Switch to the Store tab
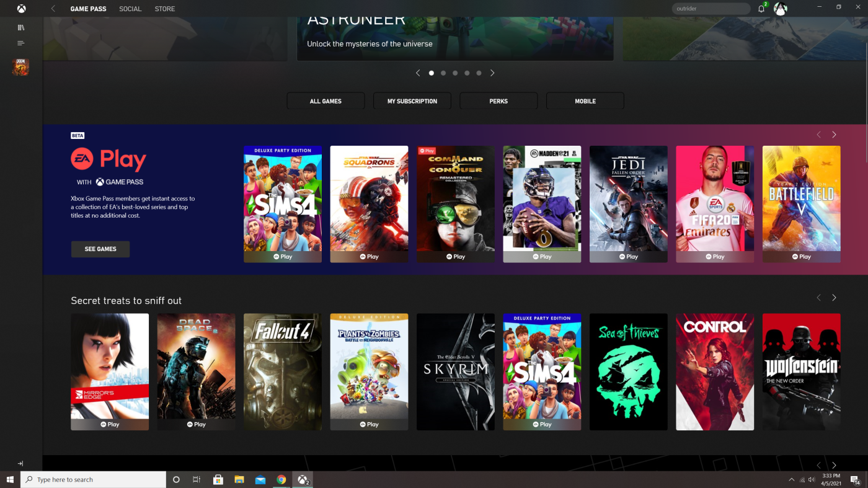The width and height of the screenshot is (868, 488). coord(165,9)
